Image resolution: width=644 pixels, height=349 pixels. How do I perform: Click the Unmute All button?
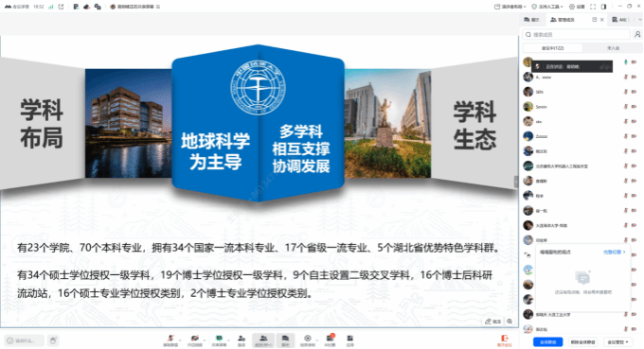(x=582, y=342)
